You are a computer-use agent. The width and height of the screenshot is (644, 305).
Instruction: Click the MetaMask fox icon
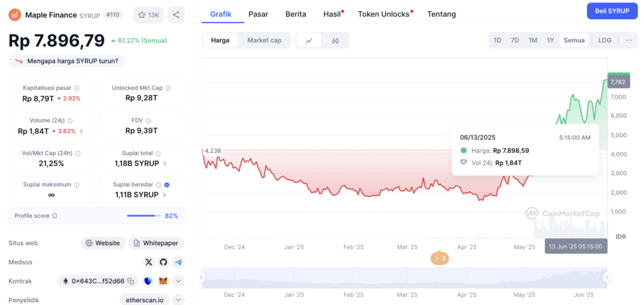pos(164,281)
